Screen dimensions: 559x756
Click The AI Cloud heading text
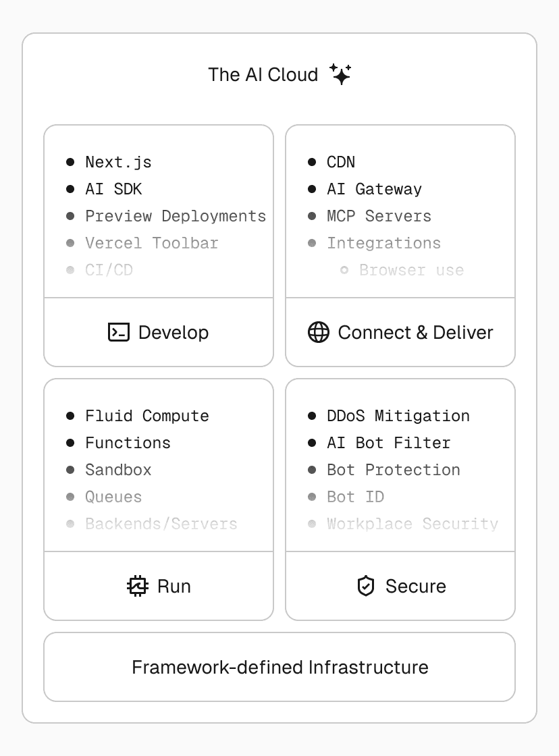(x=263, y=74)
